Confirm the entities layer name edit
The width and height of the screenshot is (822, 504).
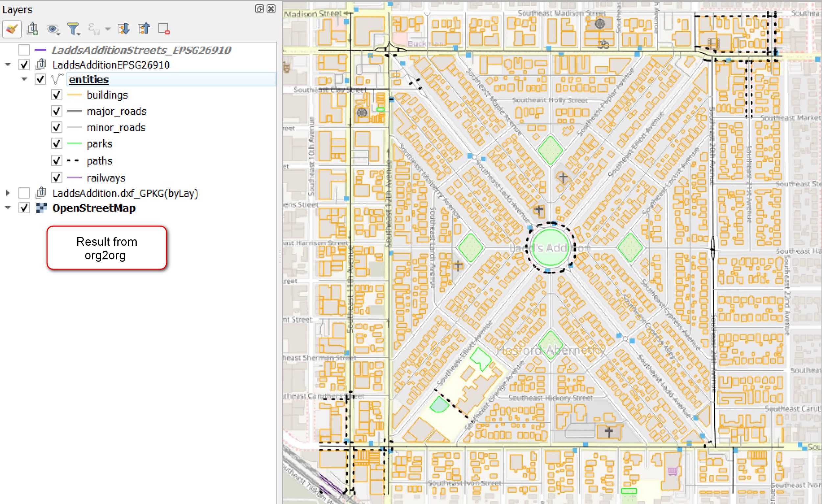click(88, 79)
